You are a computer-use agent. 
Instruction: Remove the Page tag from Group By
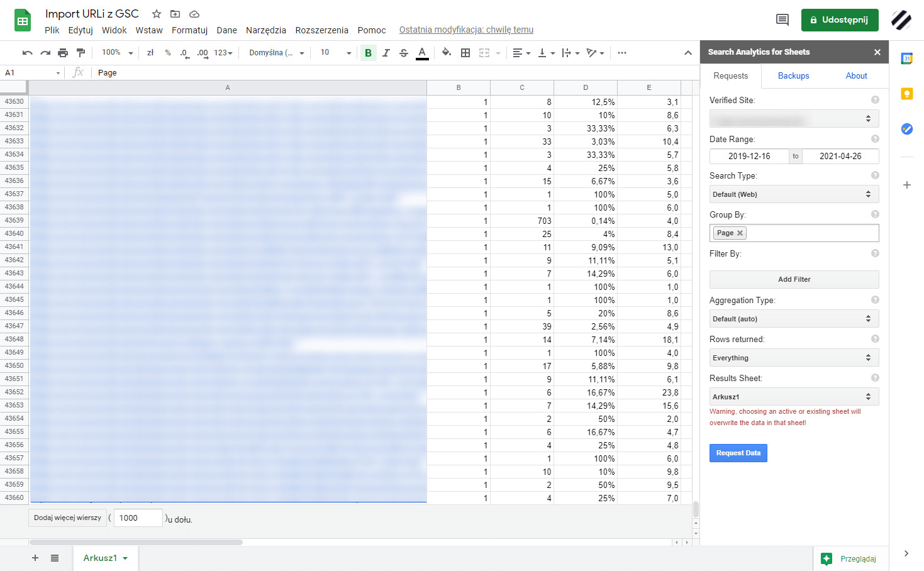740,233
